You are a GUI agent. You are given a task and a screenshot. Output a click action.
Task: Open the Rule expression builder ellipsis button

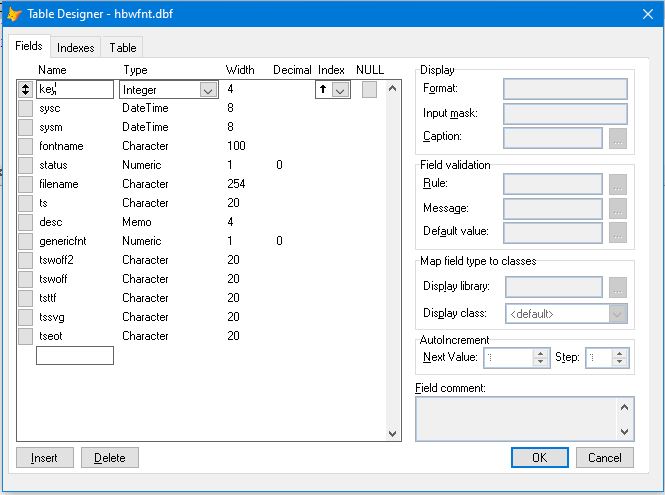618,184
